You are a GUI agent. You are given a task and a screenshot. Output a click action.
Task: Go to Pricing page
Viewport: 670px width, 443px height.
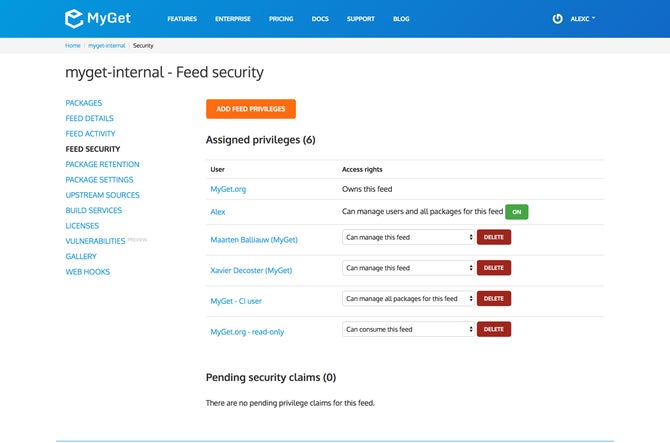coord(281,19)
